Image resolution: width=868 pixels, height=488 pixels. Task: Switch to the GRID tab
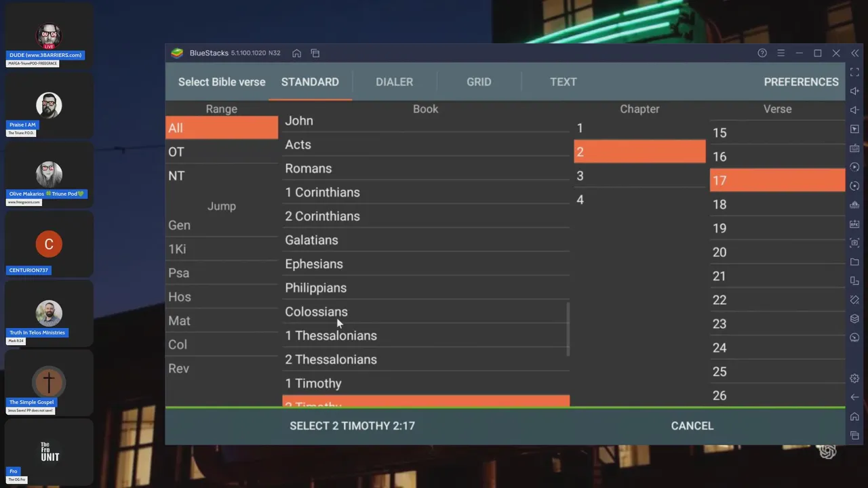point(479,81)
